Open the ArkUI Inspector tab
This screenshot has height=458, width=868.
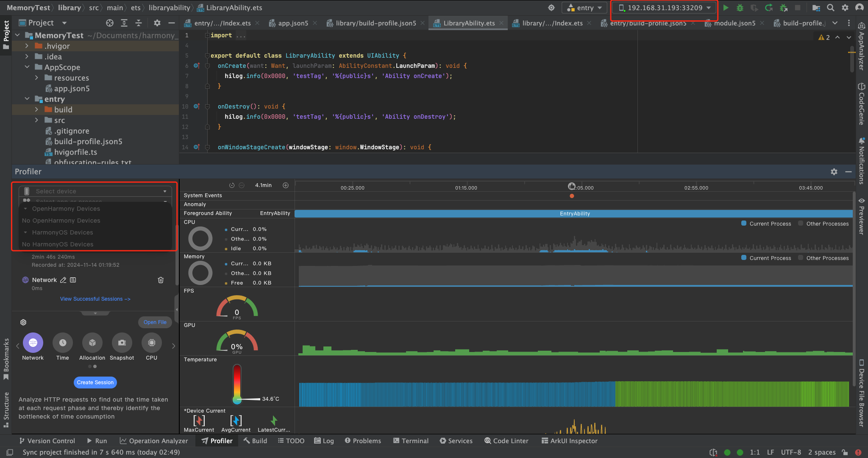(x=569, y=441)
